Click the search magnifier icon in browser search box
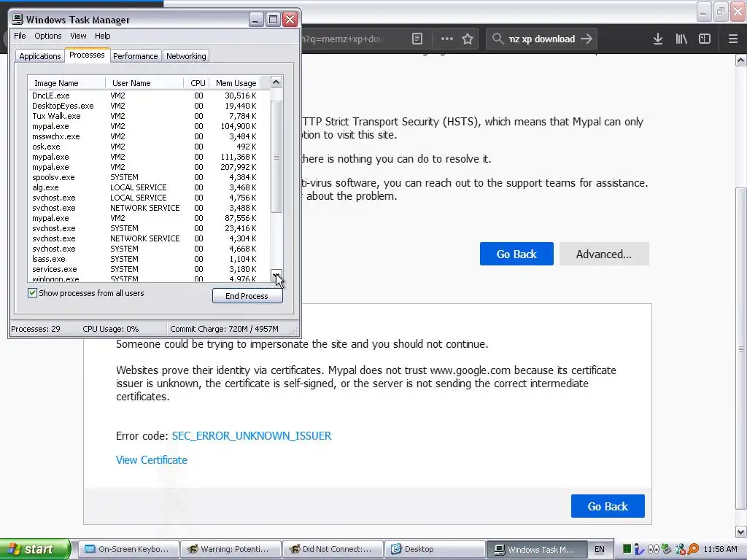Image resolution: width=747 pixels, height=560 pixels. [498, 39]
